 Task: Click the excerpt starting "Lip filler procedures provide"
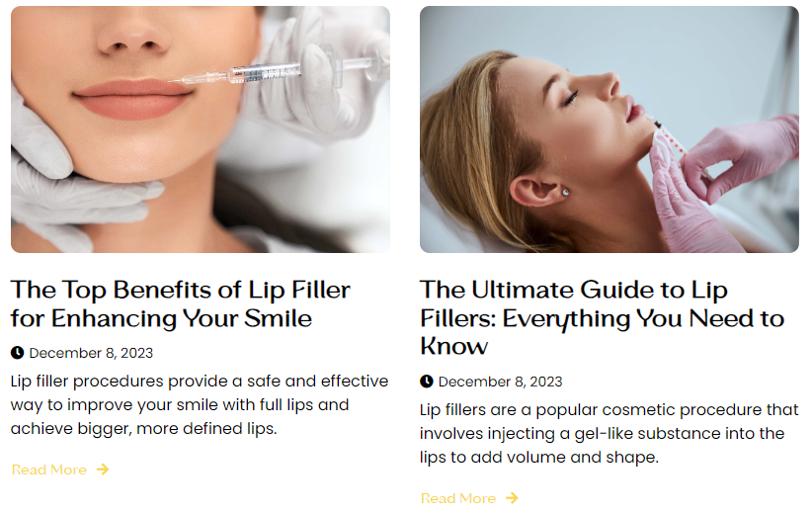point(200,404)
